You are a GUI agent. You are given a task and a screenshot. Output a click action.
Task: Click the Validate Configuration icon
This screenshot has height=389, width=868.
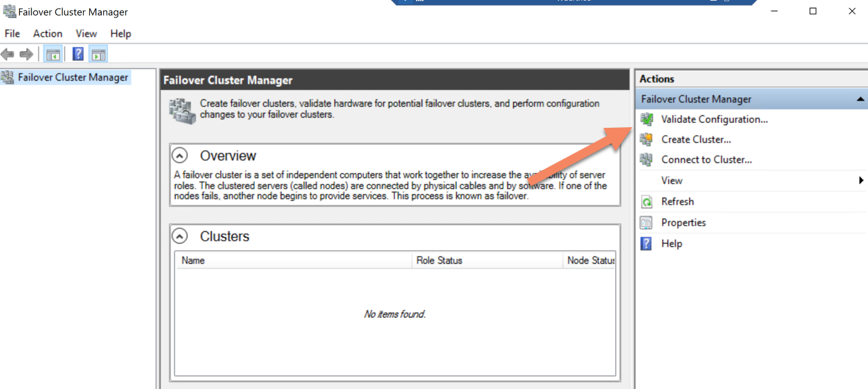(x=647, y=119)
